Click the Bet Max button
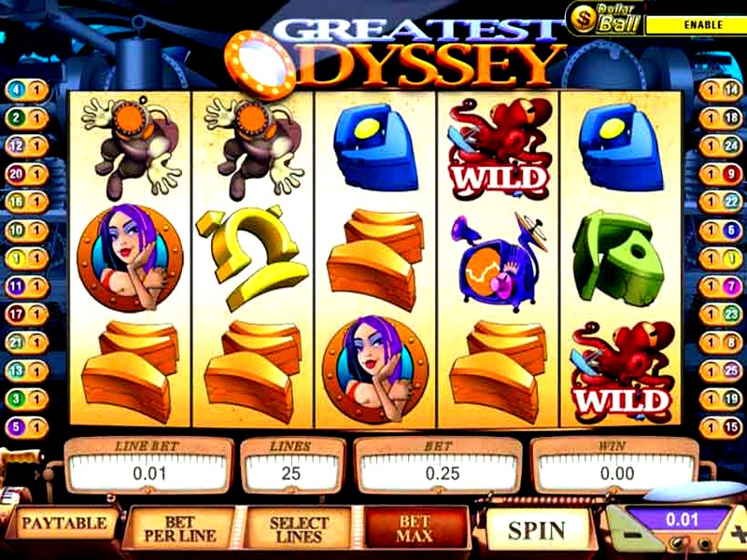Viewport: 747px width, 560px height. click(415, 529)
